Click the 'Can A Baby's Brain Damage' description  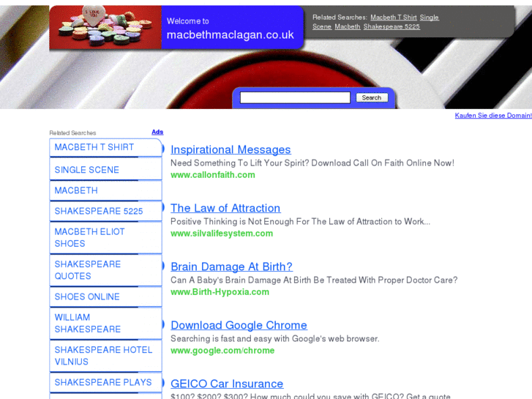(314, 280)
